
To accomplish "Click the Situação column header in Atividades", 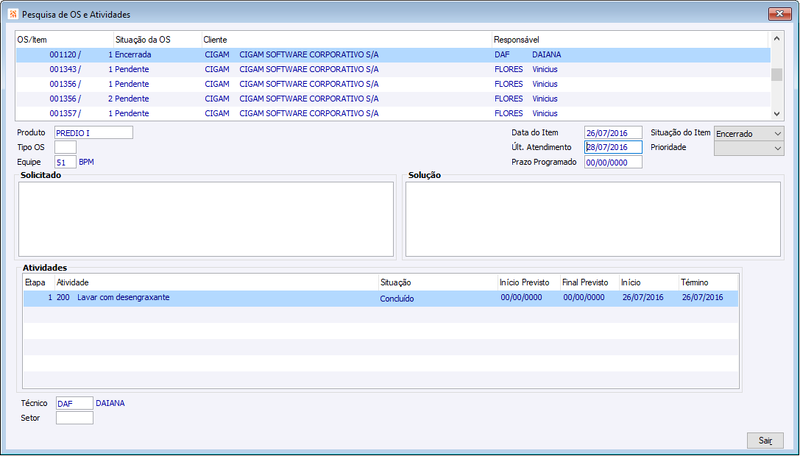I will pyautogui.click(x=438, y=283).
